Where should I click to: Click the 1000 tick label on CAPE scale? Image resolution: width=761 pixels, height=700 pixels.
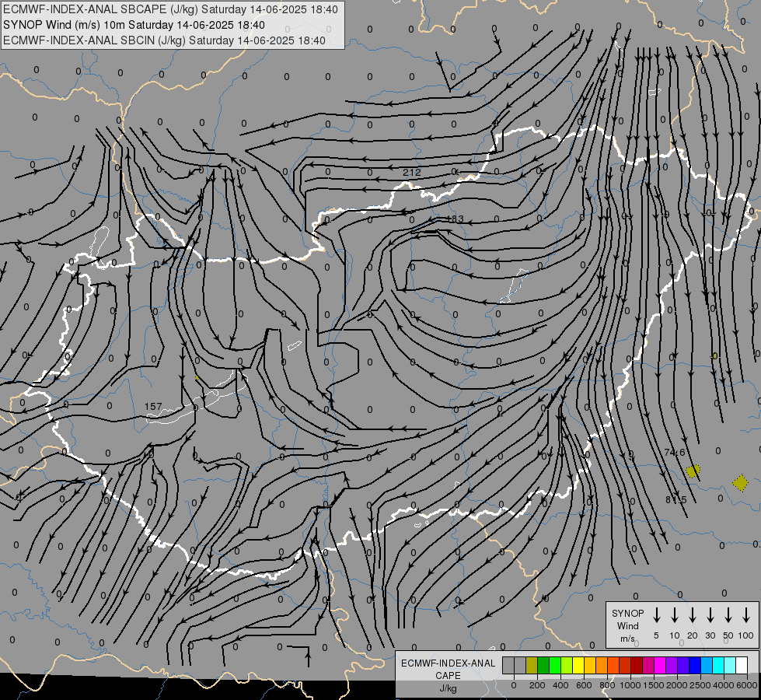[x=630, y=685]
